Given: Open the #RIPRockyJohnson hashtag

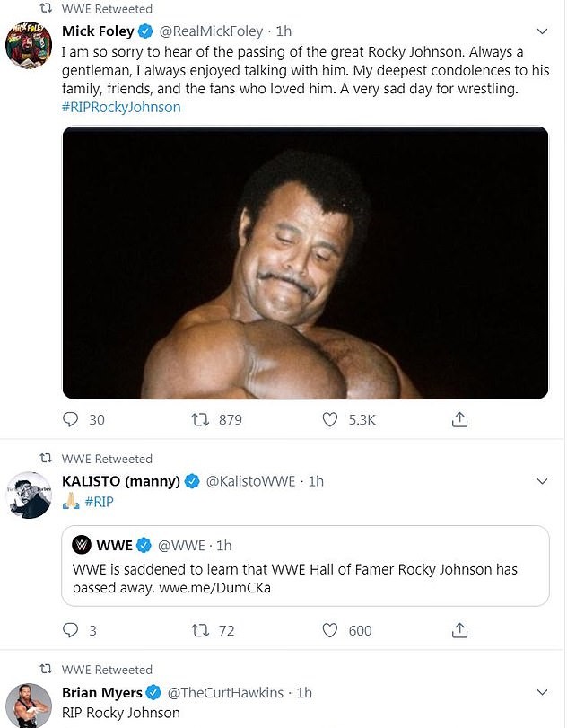Looking at the screenshot, I should click(x=121, y=108).
